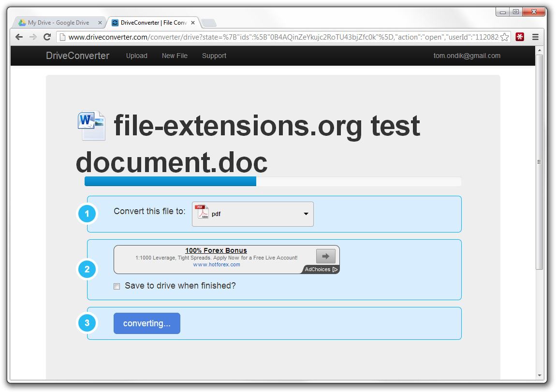The image size is (556, 392).
Task: Click the browser forward arrow
Action: (33, 37)
